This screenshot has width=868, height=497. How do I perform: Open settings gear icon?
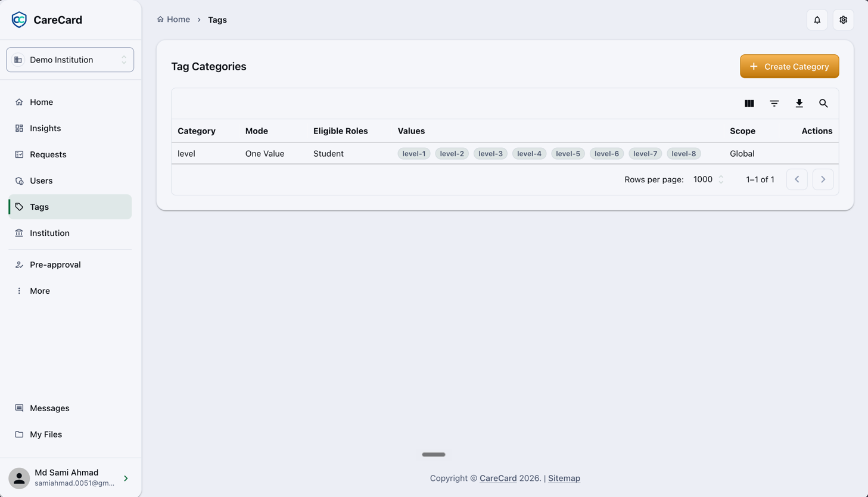(843, 20)
